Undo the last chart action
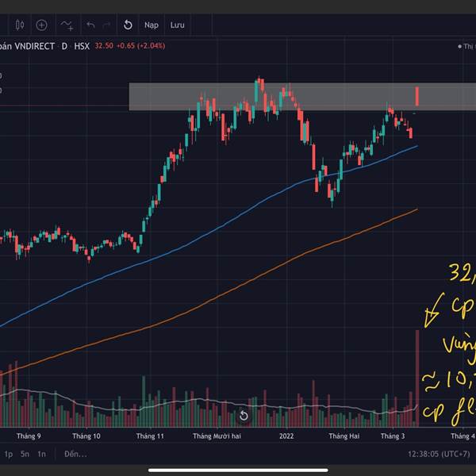This screenshot has height=476, width=476. click(x=90, y=25)
